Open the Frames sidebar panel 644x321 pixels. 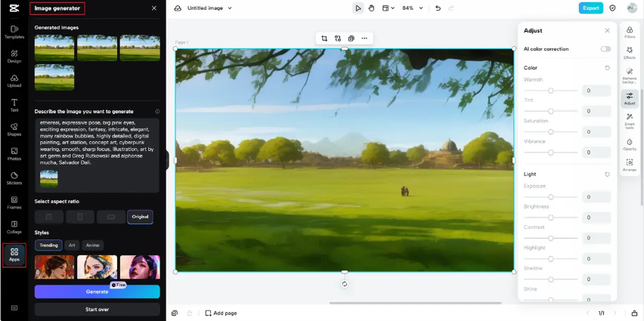(x=14, y=202)
